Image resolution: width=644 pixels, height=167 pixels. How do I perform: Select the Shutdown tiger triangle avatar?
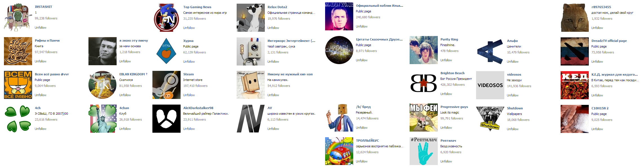[490, 119]
